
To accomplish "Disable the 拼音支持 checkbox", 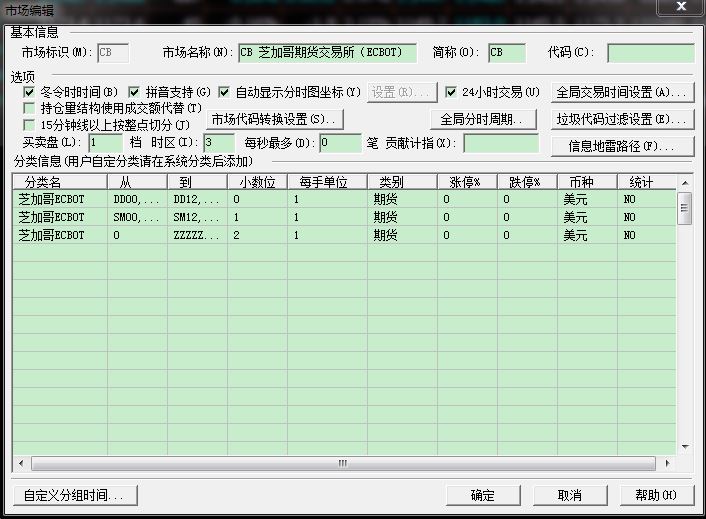I will [x=135, y=92].
